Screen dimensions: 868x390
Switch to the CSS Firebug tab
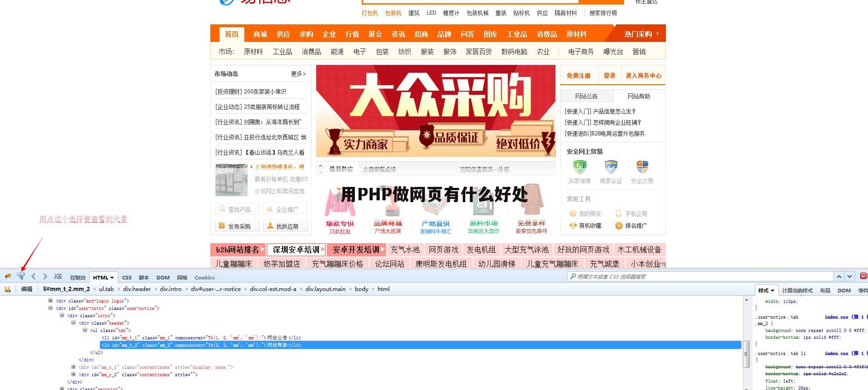tap(127, 278)
